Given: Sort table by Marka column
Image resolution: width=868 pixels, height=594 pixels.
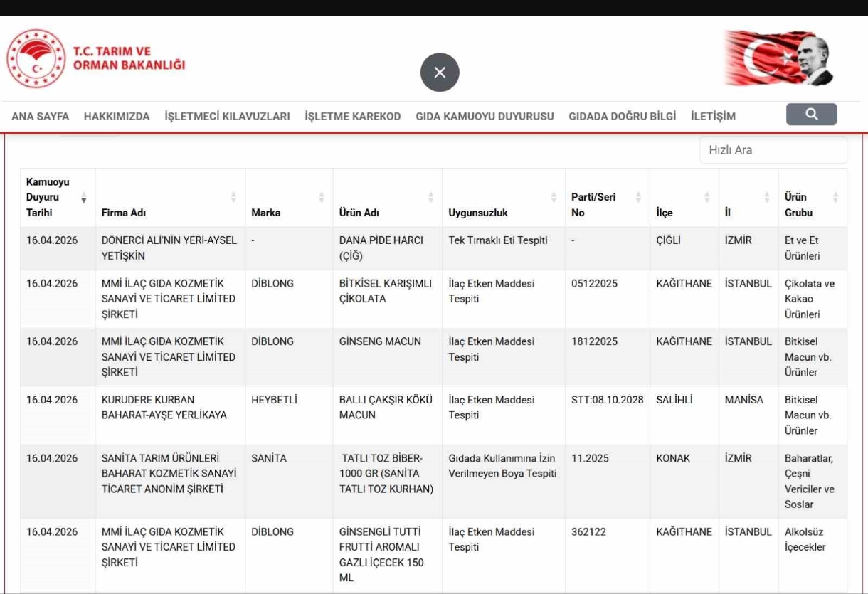Looking at the screenshot, I should pos(322,198).
